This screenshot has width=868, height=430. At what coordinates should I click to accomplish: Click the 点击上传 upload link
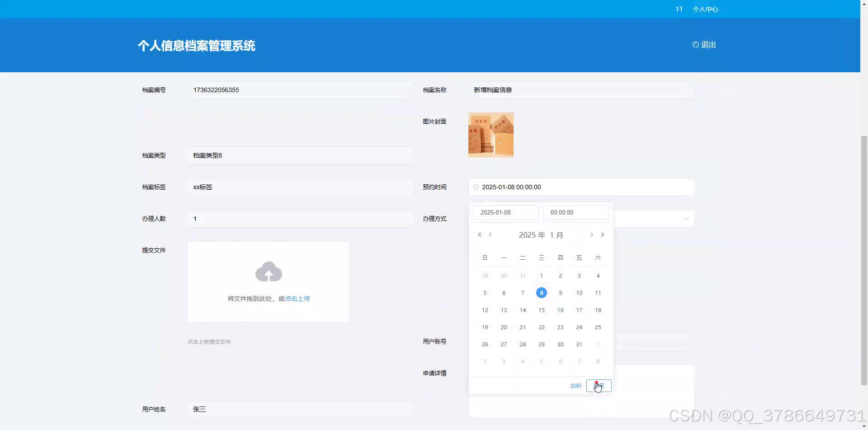click(297, 298)
